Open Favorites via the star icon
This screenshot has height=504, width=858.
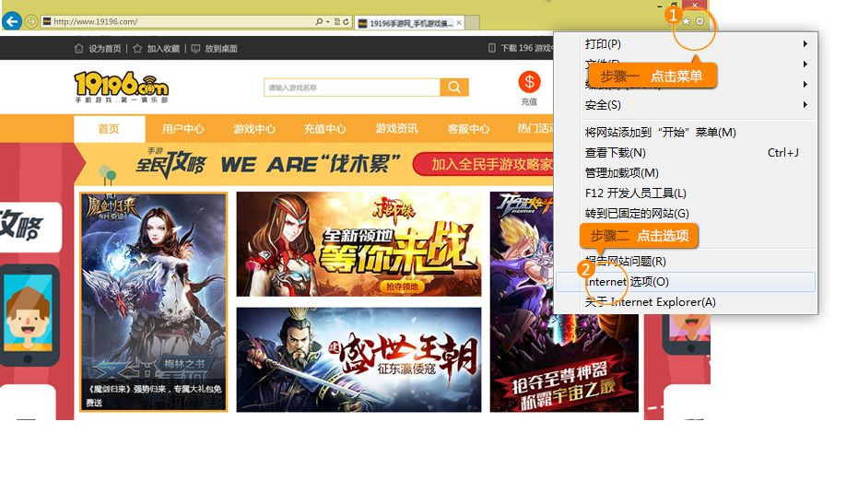click(x=686, y=21)
